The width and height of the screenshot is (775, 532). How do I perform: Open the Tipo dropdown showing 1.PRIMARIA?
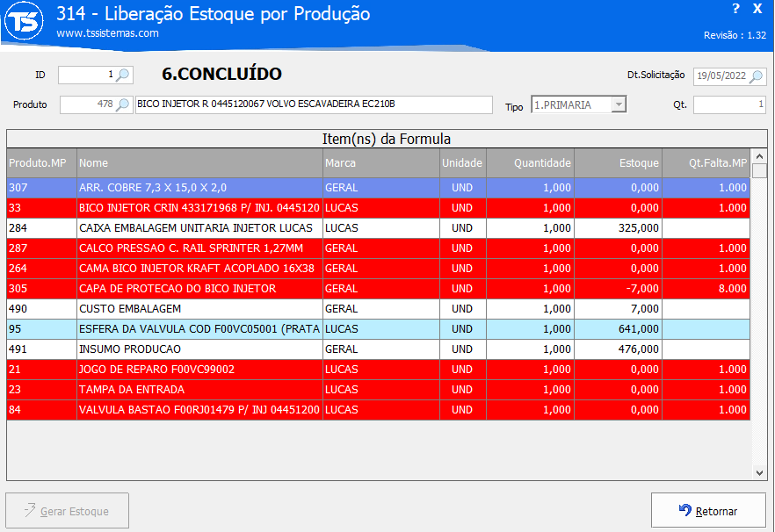coord(619,105)
